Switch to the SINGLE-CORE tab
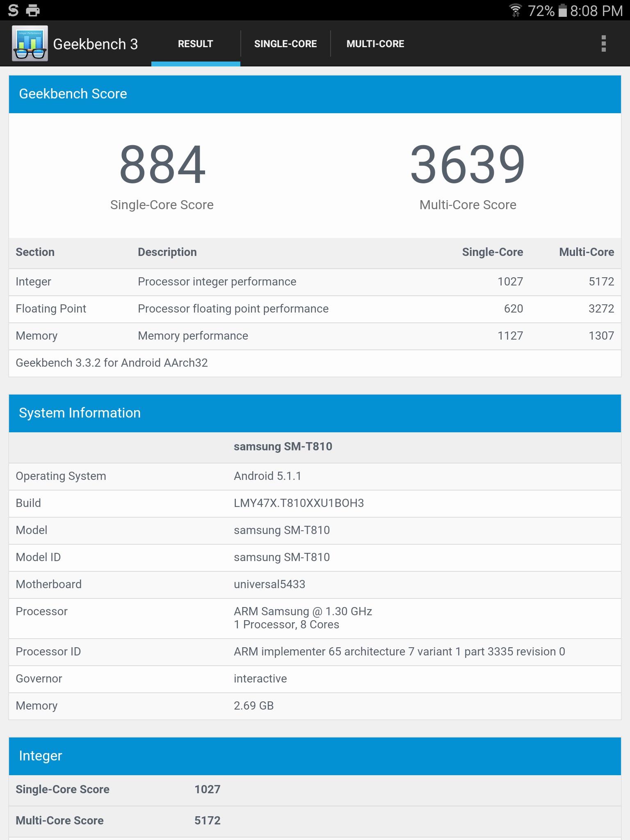Image resolution: width=630 pixels, height=840 pixels. point(285,44)
